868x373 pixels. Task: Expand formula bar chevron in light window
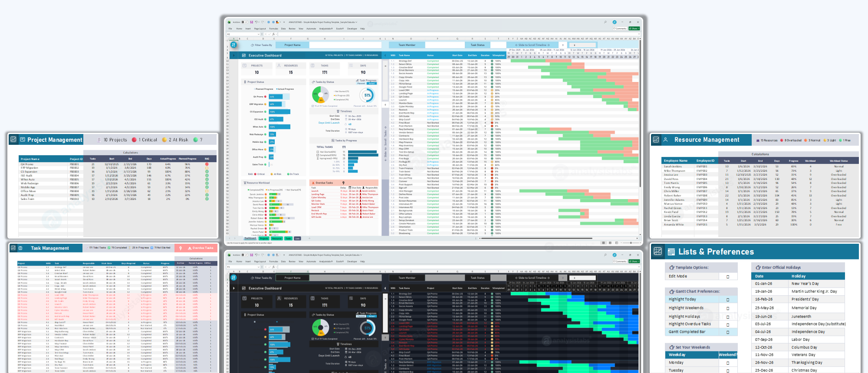[639, 34]
